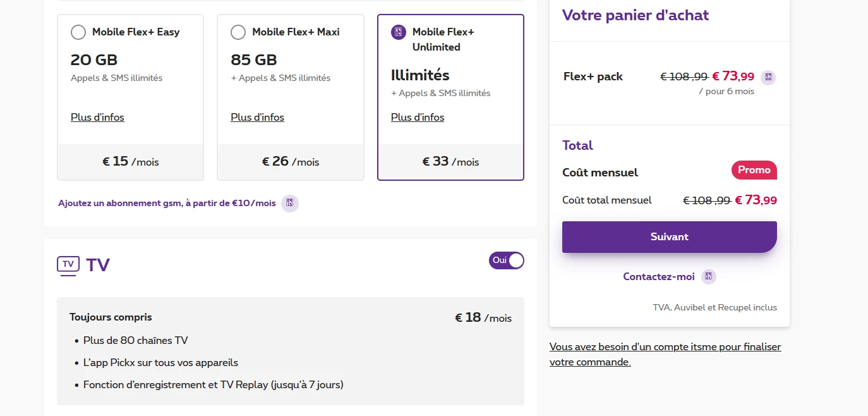The image size is (868, 416).
Task: Click the Flex+ pack cart item label
Action: [593, 76]
